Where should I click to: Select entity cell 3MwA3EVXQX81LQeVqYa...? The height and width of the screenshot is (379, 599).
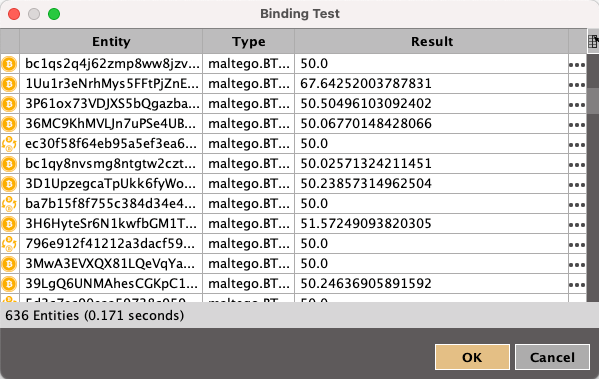pyautogui.click(x=111, y=264)
